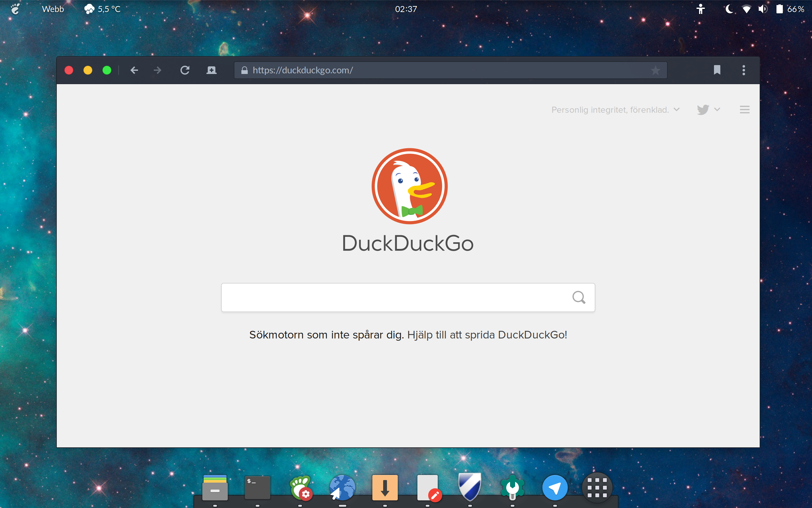Click the DuckDuckGo search input field
Image resolution: width=812 pixels, height=508 pixels.
pos(408,297)
